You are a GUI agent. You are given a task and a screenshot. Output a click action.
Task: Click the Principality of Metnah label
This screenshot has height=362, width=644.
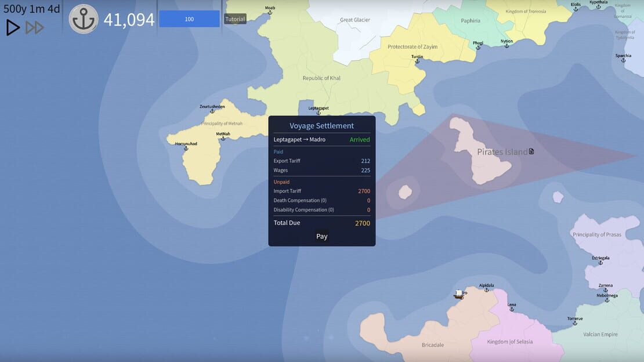coord(222,124)
